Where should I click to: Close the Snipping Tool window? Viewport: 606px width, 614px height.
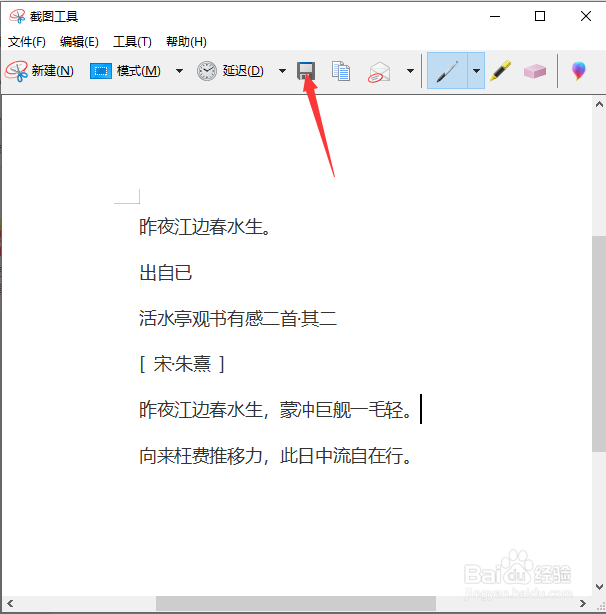(x=586, y=16)
